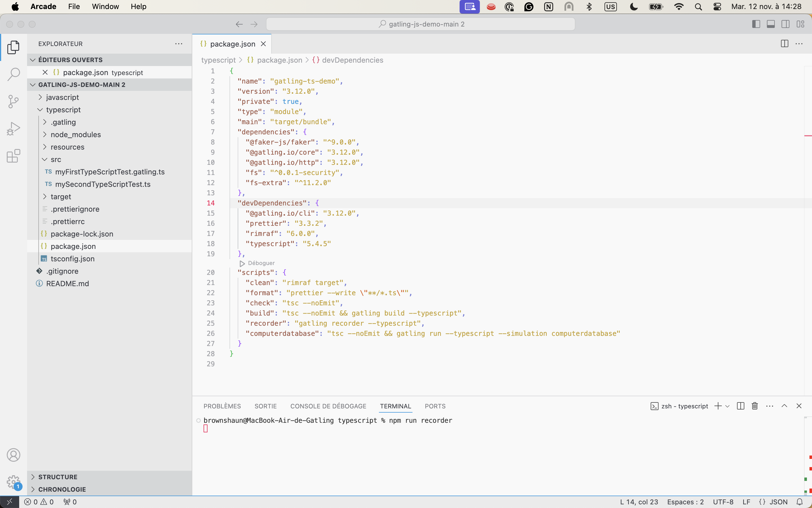Open the Extensions view

point(14,156)
